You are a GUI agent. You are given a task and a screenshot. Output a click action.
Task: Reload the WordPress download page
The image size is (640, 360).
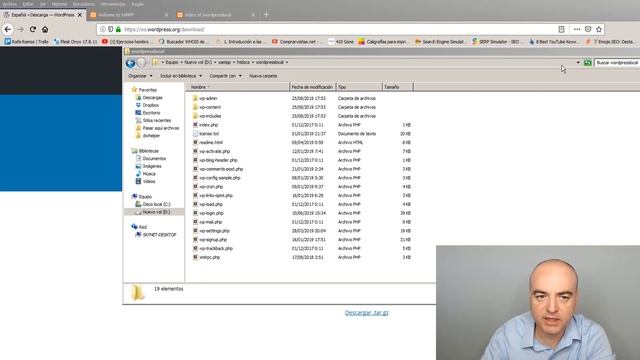click(x=33, y=29)
